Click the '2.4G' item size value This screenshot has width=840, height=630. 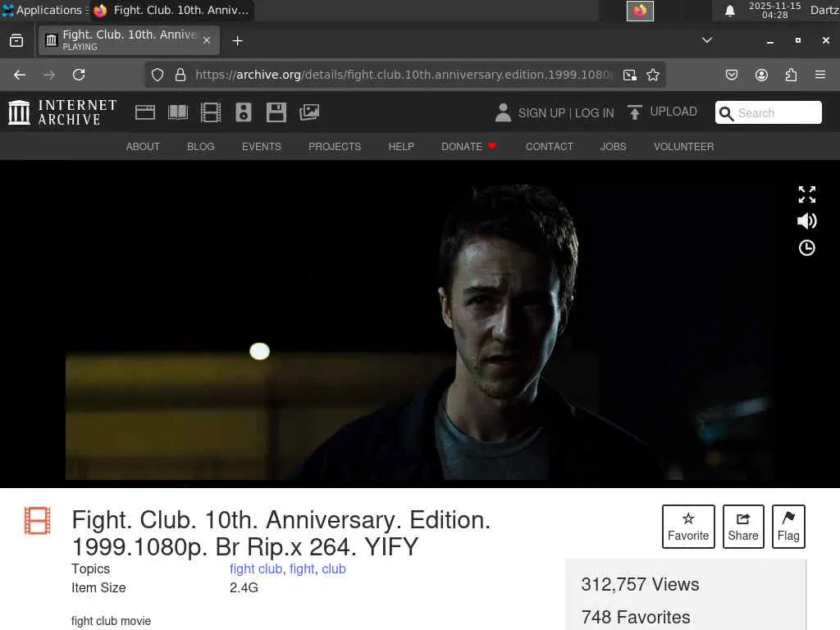(244, 587)
